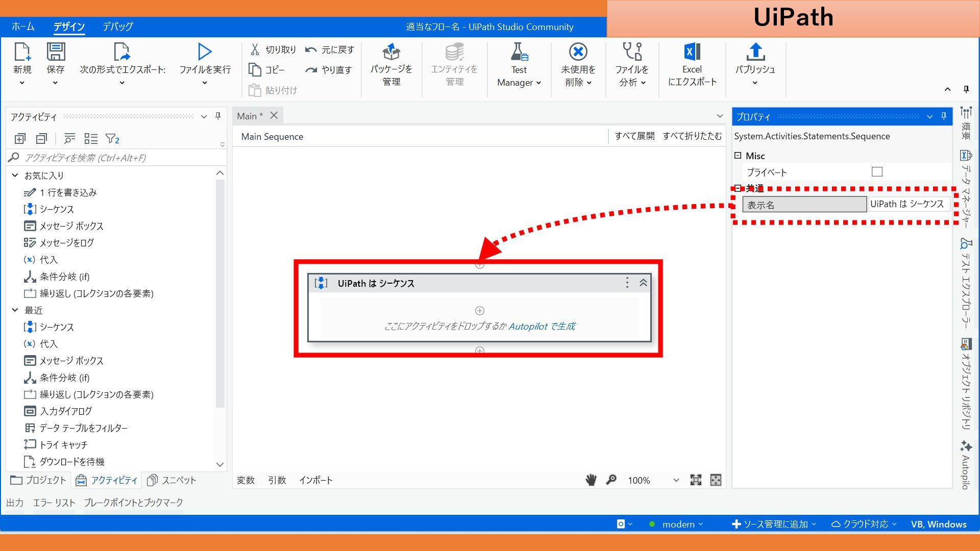Collapse the UiPath は シーケンス activity chevron

pos(643,283)
